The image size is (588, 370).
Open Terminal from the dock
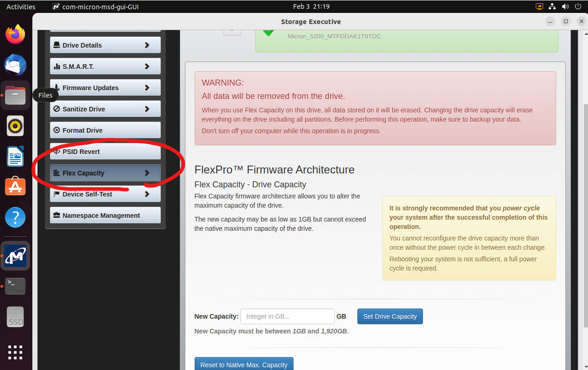point(15,286)
